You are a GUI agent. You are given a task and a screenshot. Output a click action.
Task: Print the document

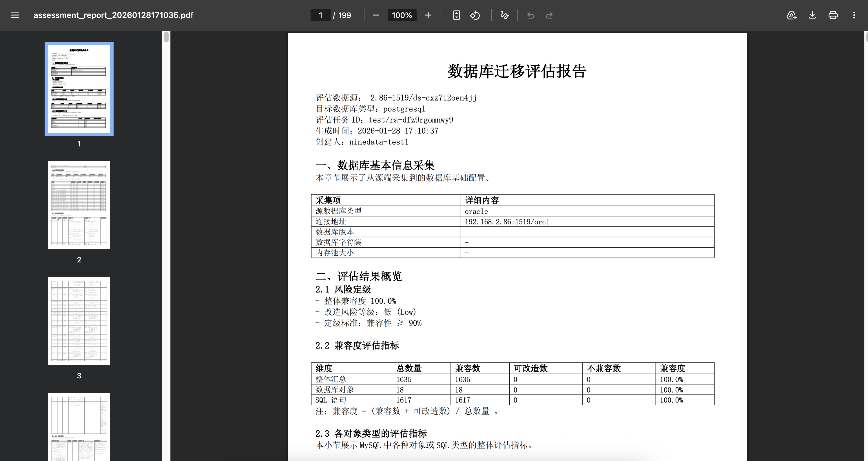point(833,15)
